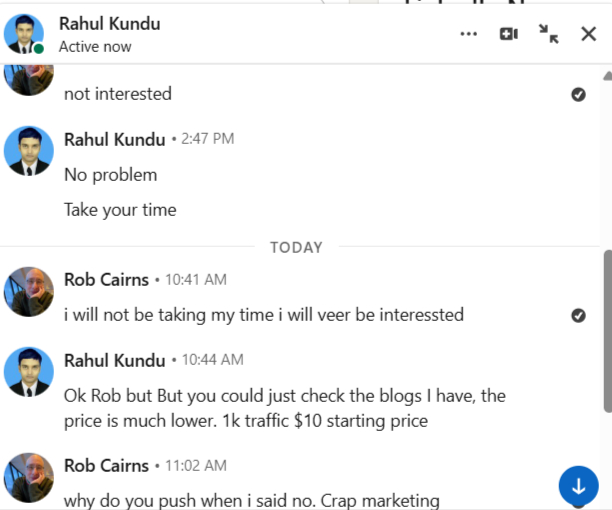Close the Rahul Kundu conversation
The height and width of the screenshot is (510, 612).
click(x=588, y=34)
